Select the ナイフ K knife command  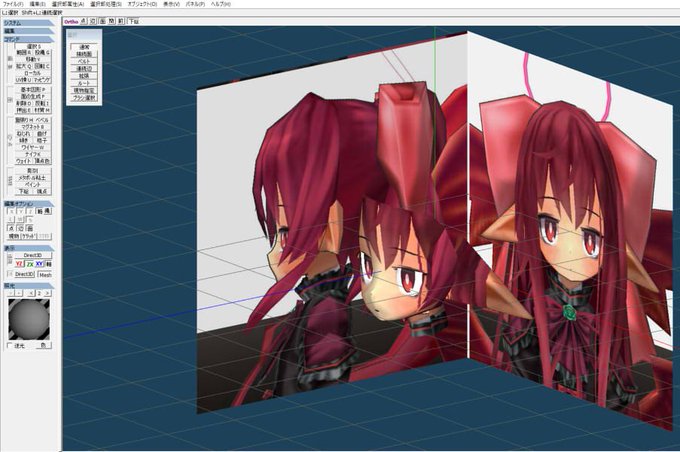33,154
